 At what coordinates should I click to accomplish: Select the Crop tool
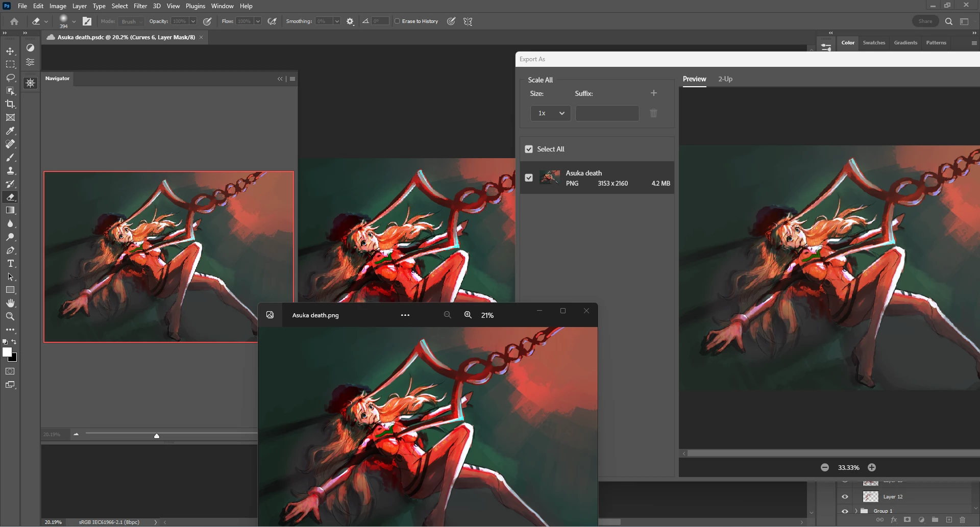[10, 104]
